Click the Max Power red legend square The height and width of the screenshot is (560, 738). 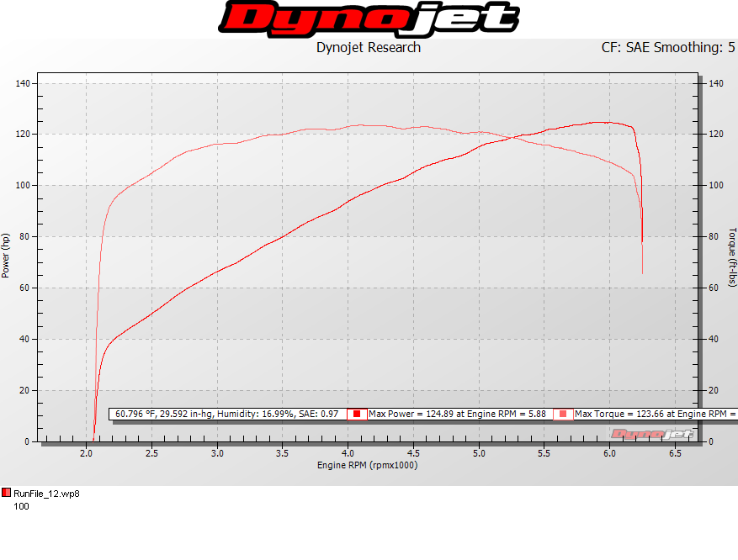[357, 415]
